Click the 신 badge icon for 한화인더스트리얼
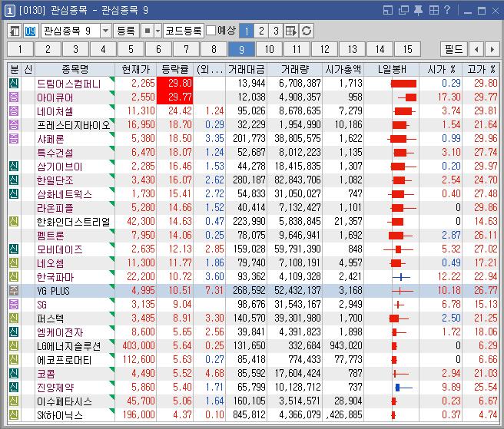This screenshot has height=429, width=504. [14, 222]
